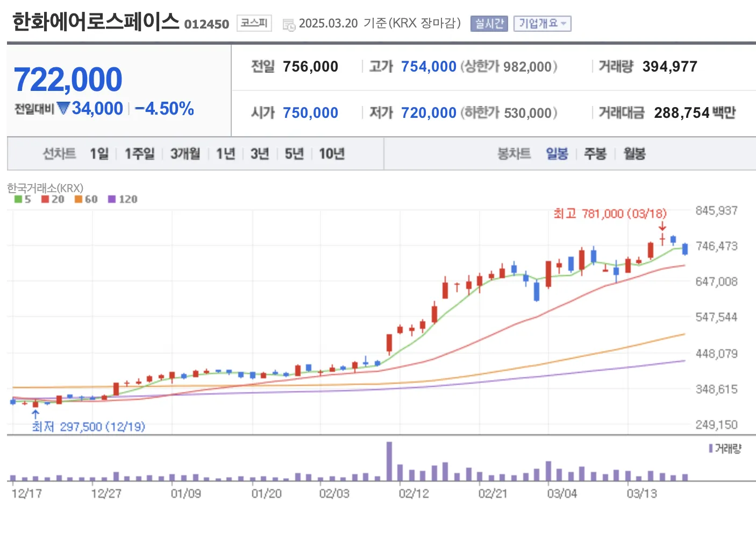
Task: Select the 1주일 line chart tab
Action: coord(139,154)
